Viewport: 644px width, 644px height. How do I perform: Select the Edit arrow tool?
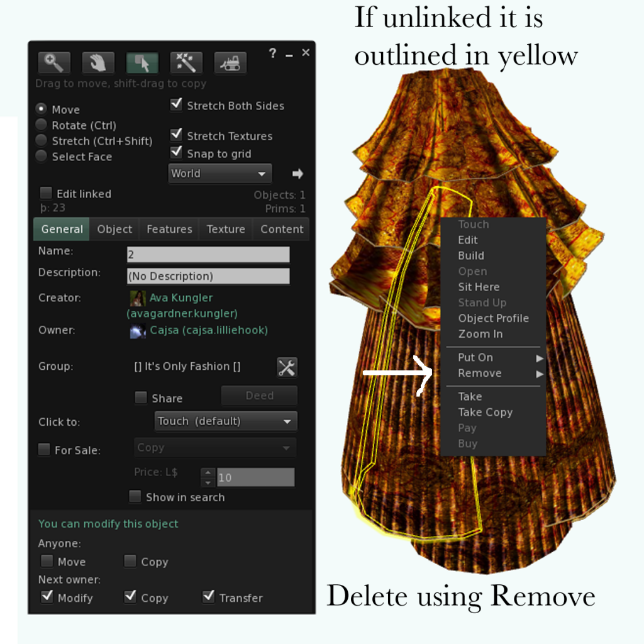tap(142, 62)
